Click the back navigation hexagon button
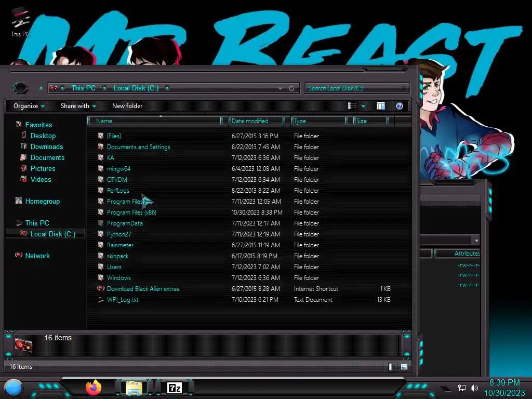532x399 pixels. 21,88
